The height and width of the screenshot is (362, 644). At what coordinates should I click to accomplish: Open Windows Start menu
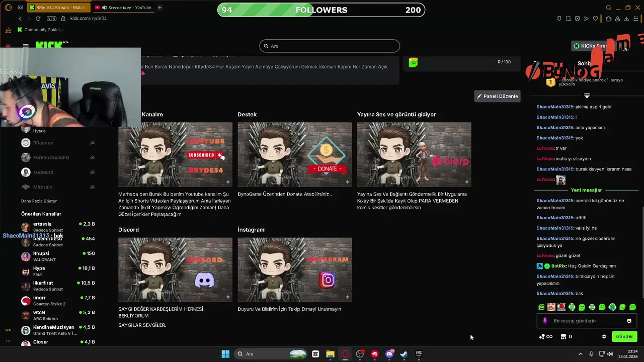[225, 354]
